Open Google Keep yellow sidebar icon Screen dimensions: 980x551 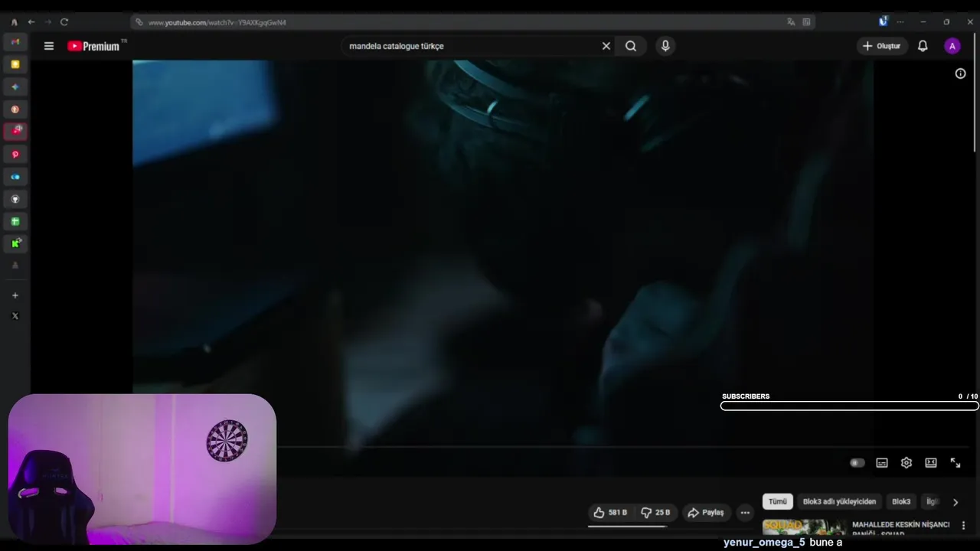pos(15,65)
